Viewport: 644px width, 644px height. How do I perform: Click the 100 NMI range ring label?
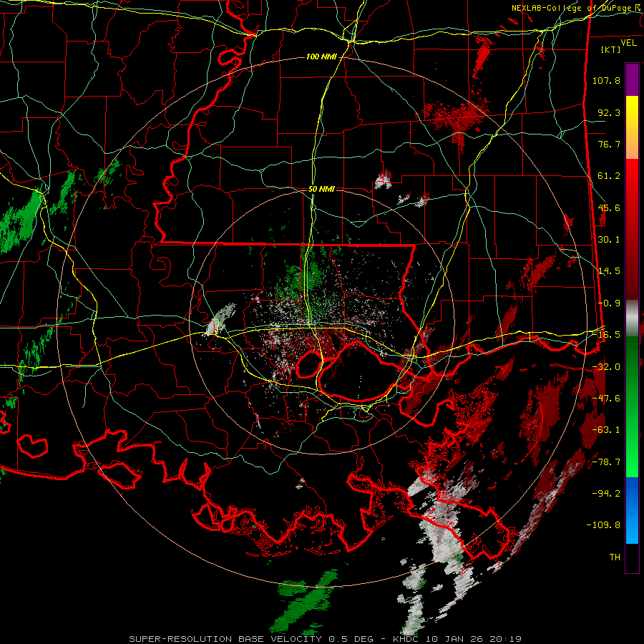point(321,57)
